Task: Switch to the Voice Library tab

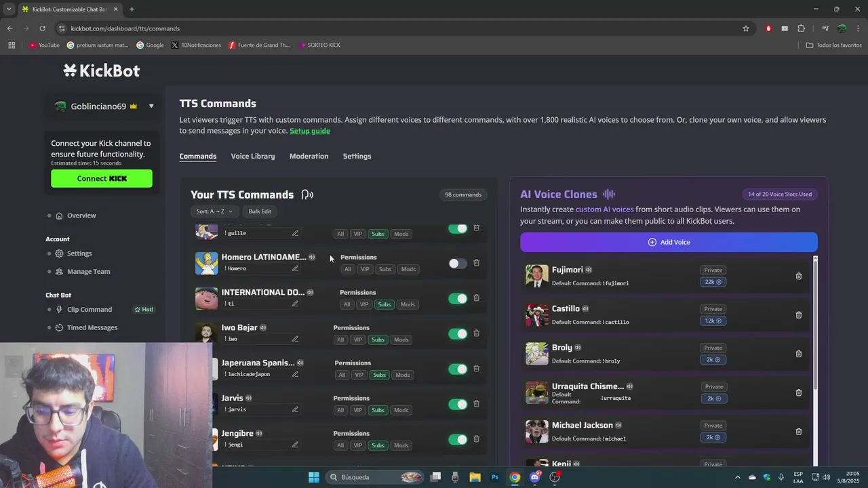Action: tap(253, 156)
